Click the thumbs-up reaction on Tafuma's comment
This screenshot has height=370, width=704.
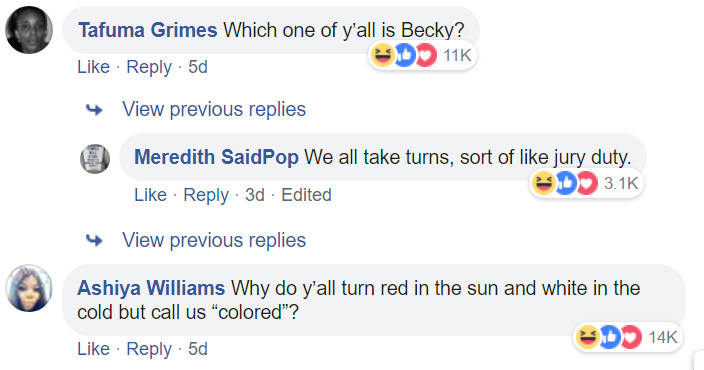[x=405, y=56]
